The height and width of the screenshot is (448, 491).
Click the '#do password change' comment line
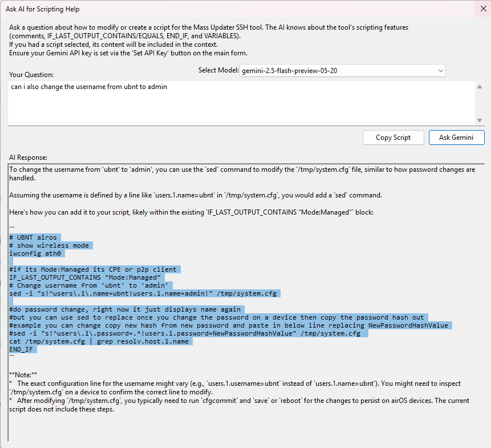[x=125, y=309]
